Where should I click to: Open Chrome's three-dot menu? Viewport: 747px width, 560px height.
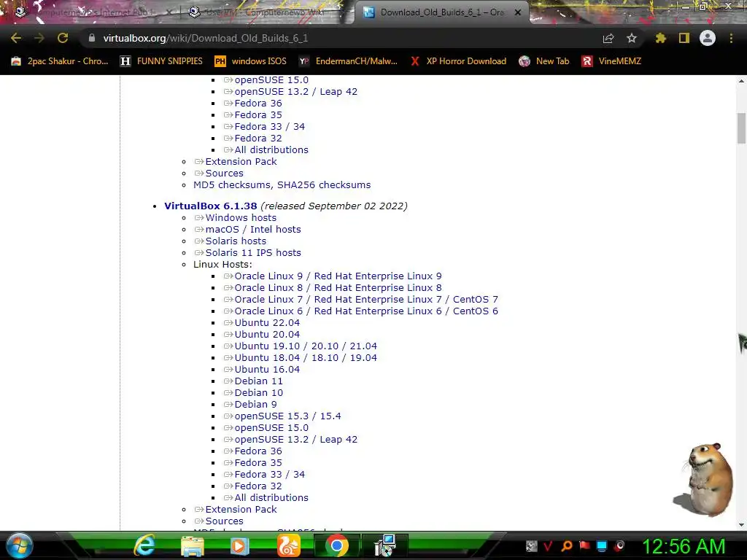pyautogui.click(x=731, y=38)
